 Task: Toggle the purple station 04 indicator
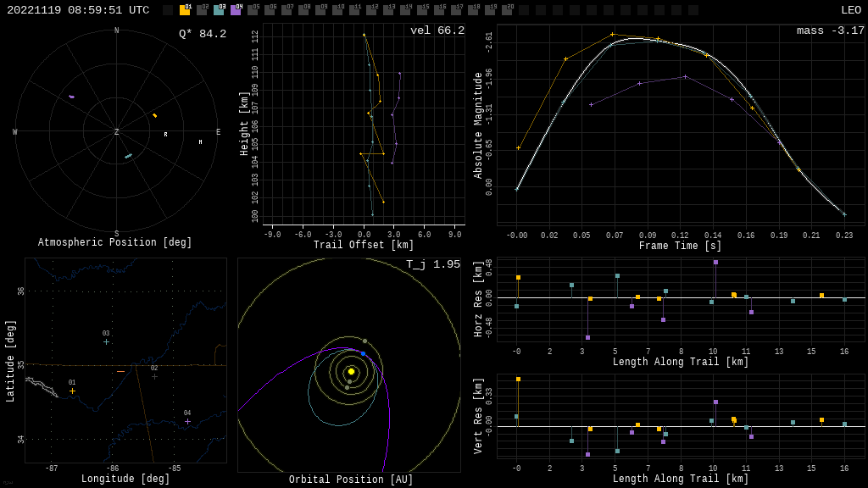(x=236, y=10)
